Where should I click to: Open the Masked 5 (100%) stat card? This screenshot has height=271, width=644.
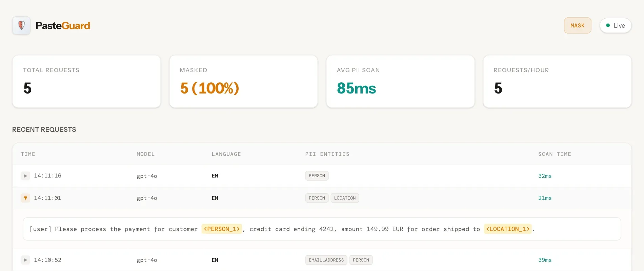point(243,82)
